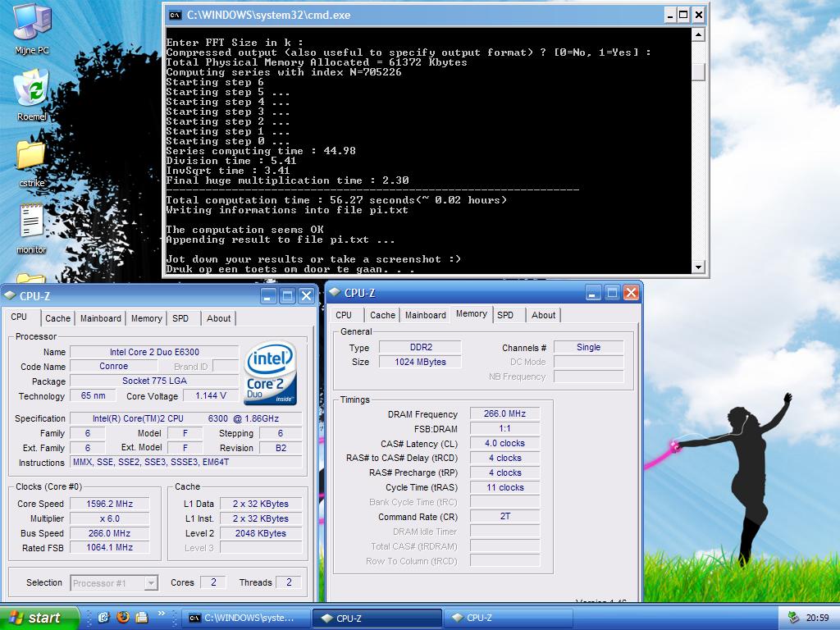Minimize the right CPU-Z window
Image resolution: width=840 pixels, height=630 pixels.
(x=593, y=293)
